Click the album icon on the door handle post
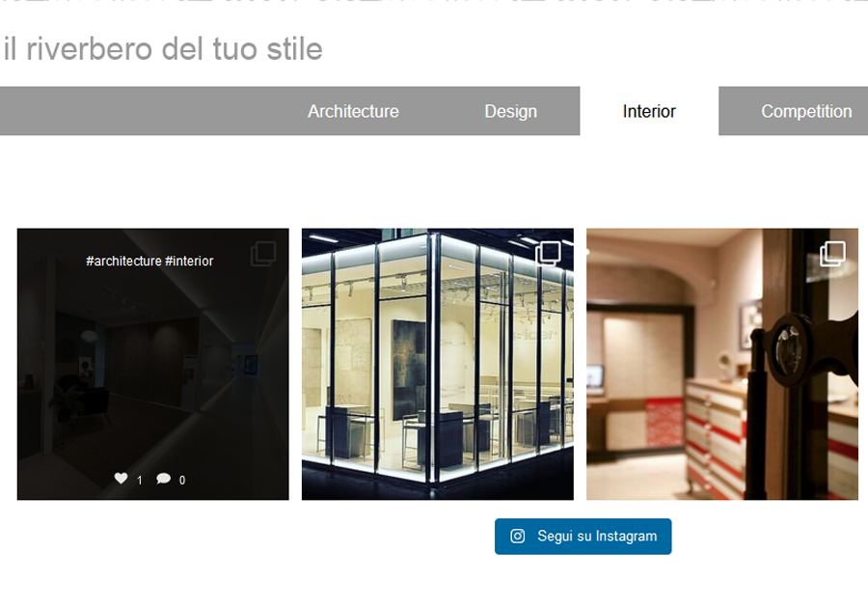This screenshot has height=608, width=868. 832,254
